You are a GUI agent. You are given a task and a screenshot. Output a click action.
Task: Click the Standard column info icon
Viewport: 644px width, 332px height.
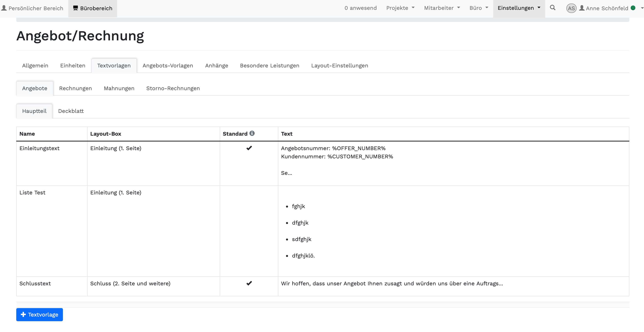click(x=252, y=133)
